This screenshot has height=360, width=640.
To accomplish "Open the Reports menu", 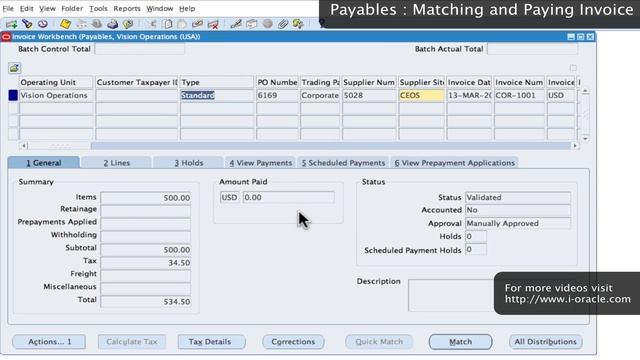I will tap(127, 9).
